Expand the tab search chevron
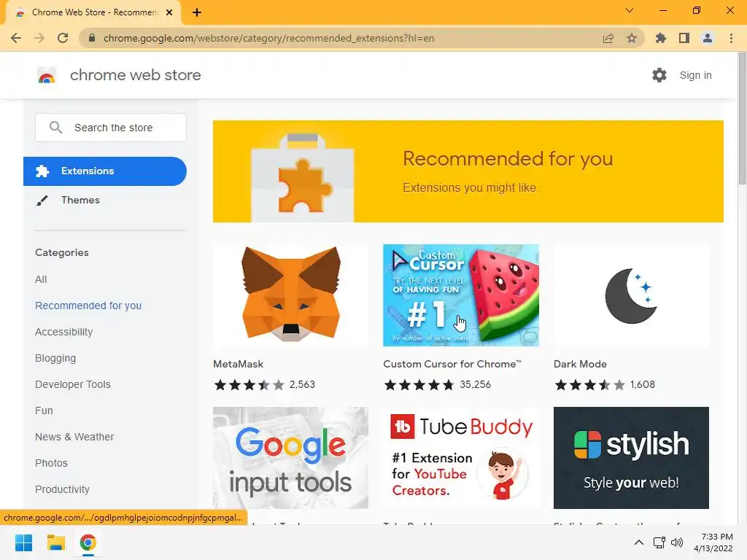This screenshot has height=560, width=747. pos(630,10)
